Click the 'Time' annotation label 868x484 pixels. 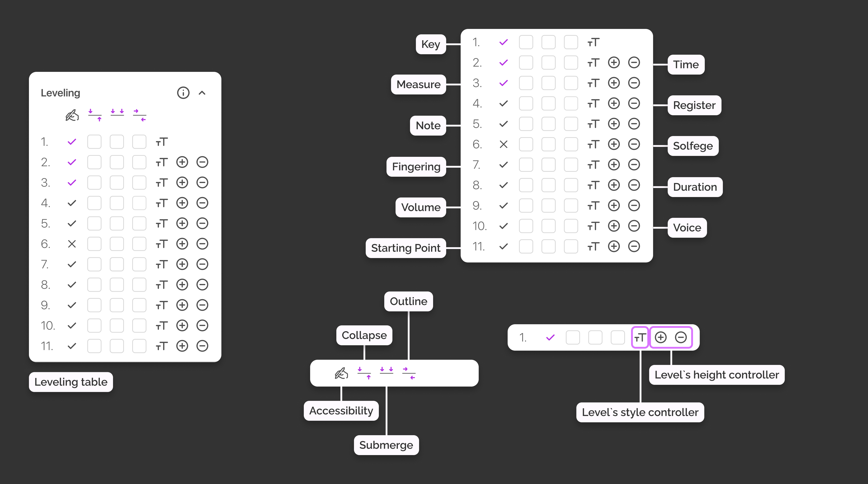point(686,65)
